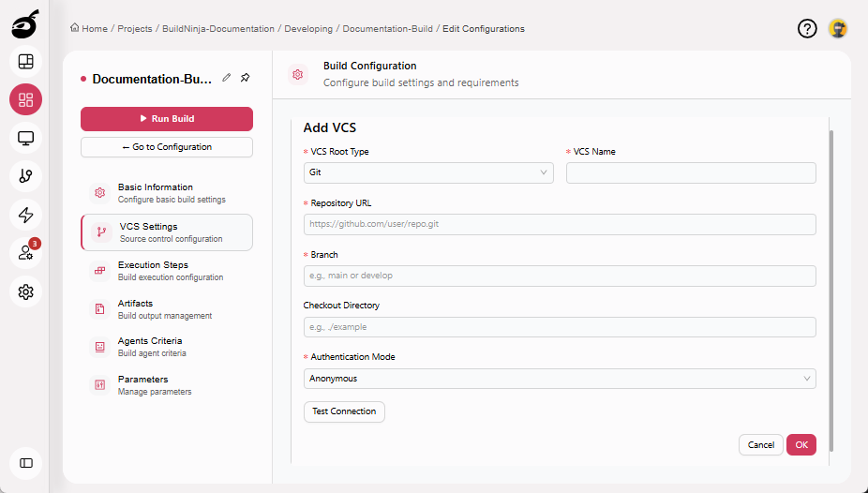This screenshot has height=493, width=868.
Task: Open Artifacts section
Action: point(167,308)
